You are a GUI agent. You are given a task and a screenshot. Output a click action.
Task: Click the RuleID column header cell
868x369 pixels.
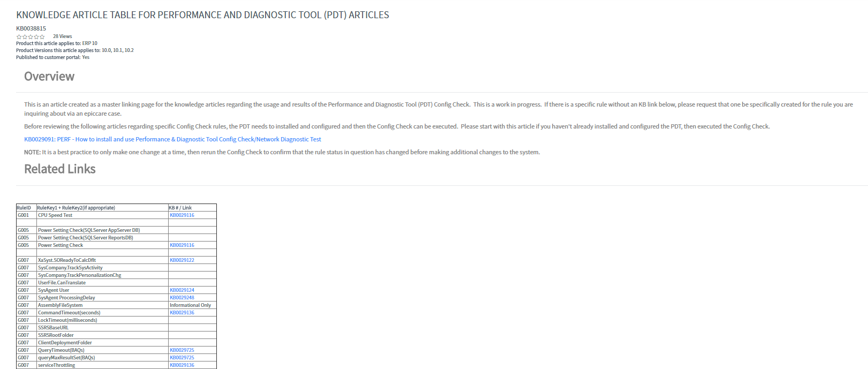pos(26,208)
